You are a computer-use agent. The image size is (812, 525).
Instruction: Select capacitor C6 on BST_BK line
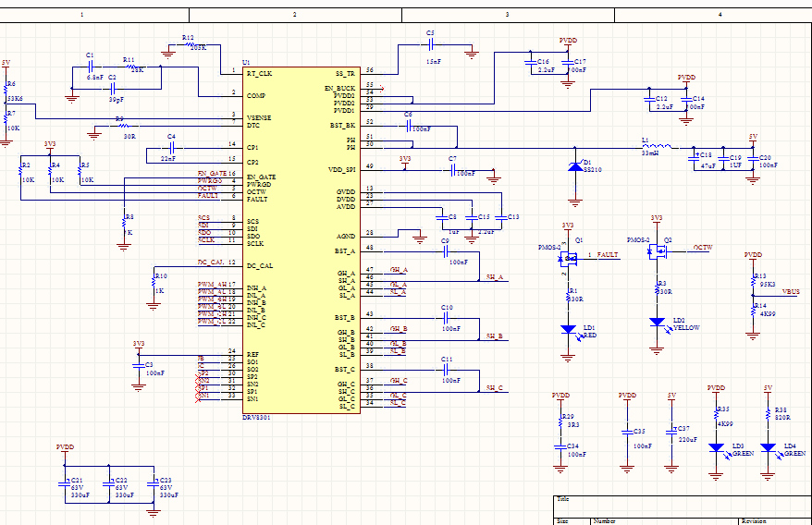tap(408, 126)
